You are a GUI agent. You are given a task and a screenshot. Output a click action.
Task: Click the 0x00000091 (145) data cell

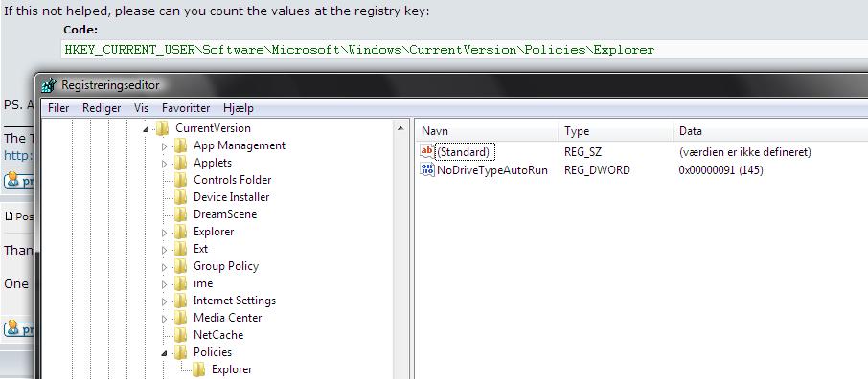720,169
